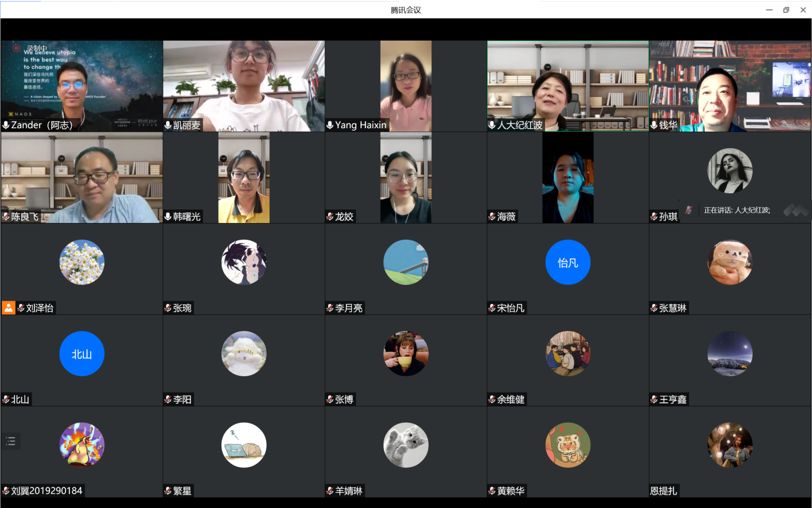Select 钱华 video tile
The width and height of the screenshot is (812, 508).
(730, 86)
